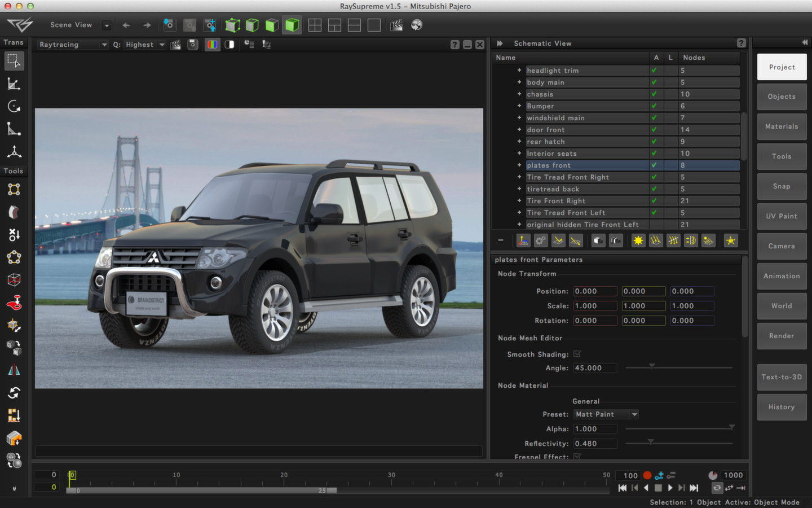Expand the Bumper node in Schematic View
This screenshot has height=508, width=812.
(519, 106)
